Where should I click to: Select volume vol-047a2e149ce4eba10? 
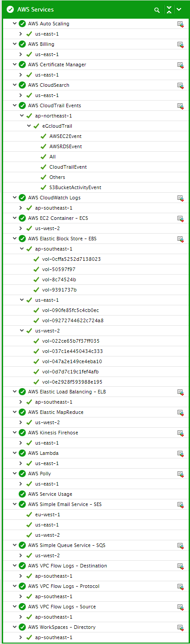coord(72,361)
